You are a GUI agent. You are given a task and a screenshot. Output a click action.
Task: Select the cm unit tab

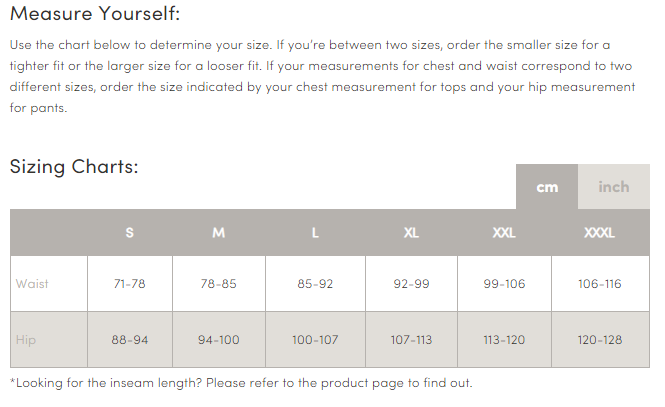pyautogui.click(x=547, y=187)
